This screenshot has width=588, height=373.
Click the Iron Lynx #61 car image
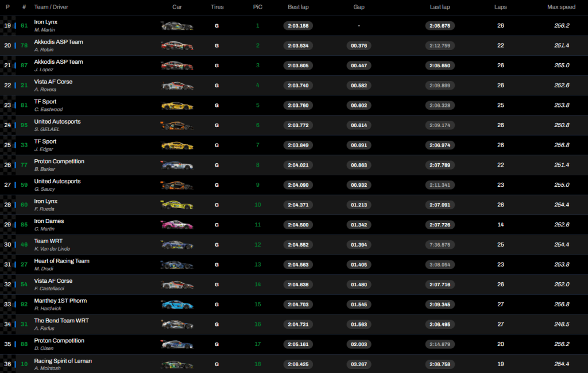click(177, 26)
